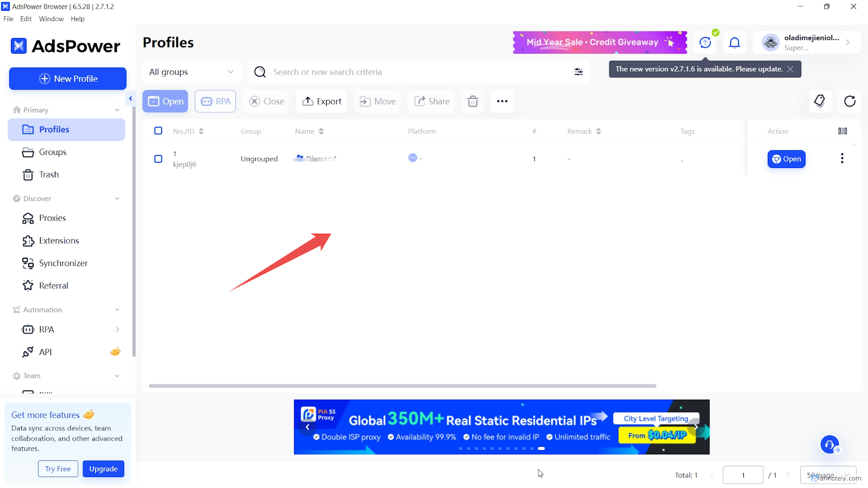Click the Share toolbar button

pos(432,101)
